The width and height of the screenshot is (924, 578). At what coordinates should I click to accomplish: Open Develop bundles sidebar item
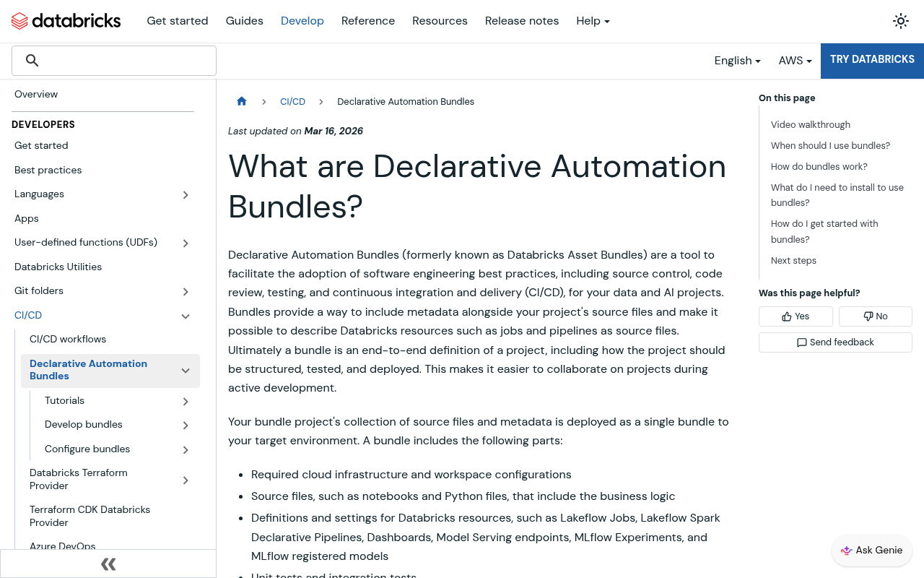(x=84, y=424)
